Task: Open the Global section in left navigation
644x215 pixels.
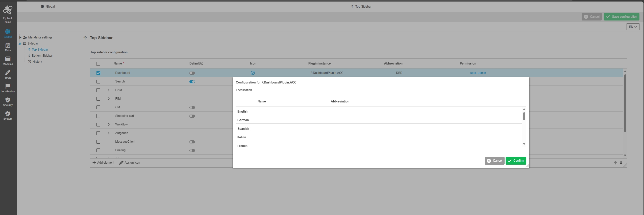Action: click(8, 33)
